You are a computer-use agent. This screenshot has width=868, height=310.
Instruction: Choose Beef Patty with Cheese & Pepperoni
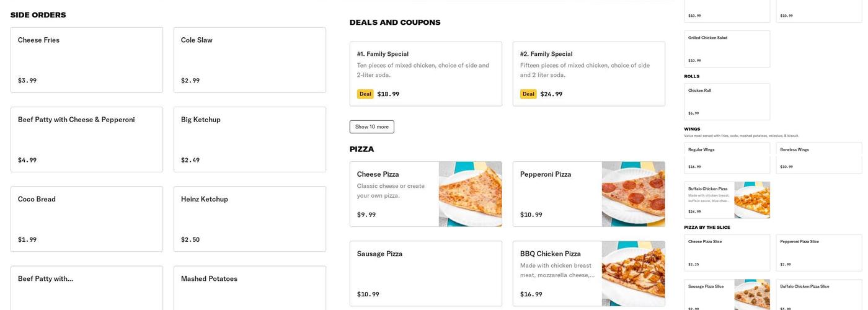(x=86, y=139)
